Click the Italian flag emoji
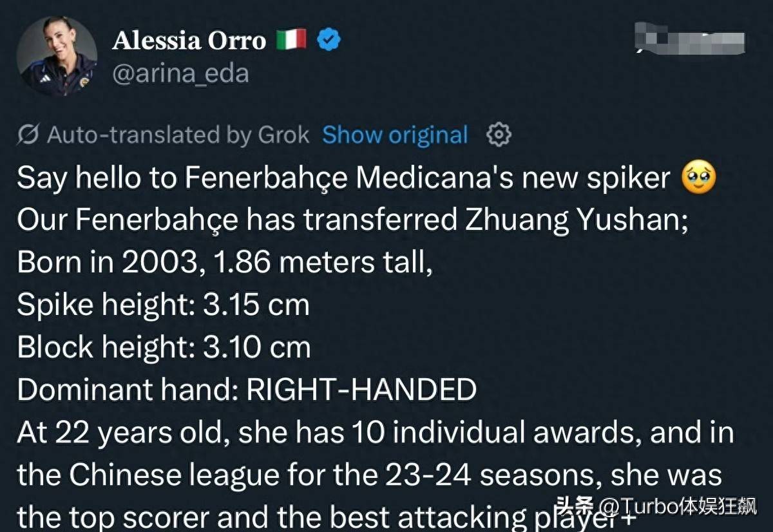The width and height of the screenshot is (773, 532). click(291, 41)
